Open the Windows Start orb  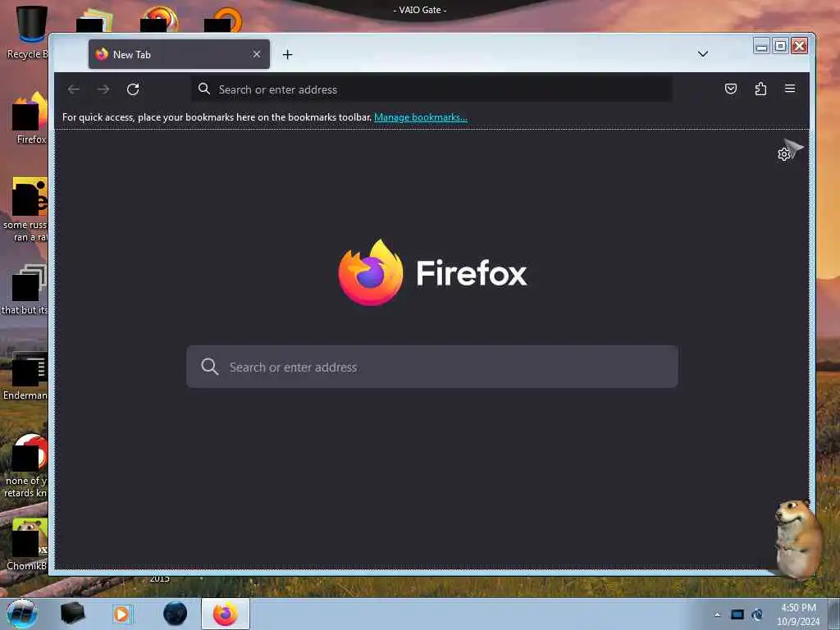pyautogui.click(x=22, y=614)
